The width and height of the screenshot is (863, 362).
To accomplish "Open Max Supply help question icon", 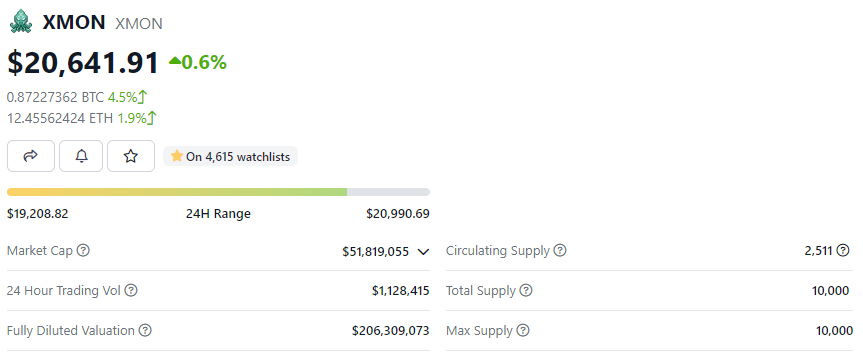I will (523, 331).
